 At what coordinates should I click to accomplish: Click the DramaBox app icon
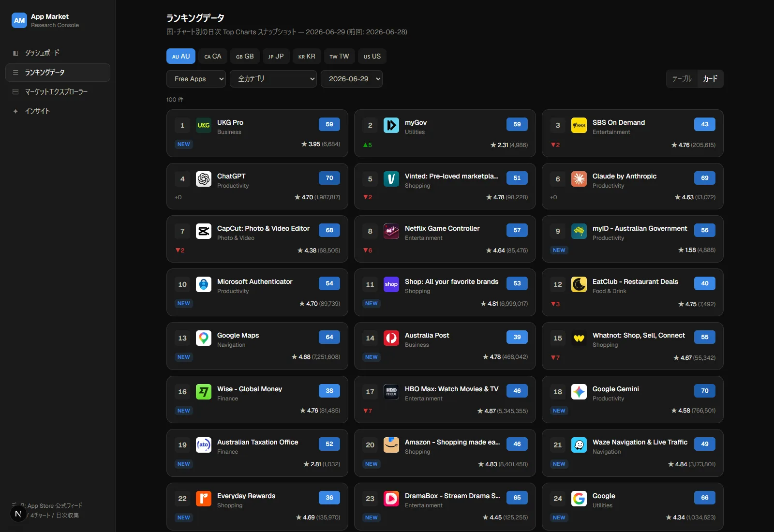(x=391, y=499)
